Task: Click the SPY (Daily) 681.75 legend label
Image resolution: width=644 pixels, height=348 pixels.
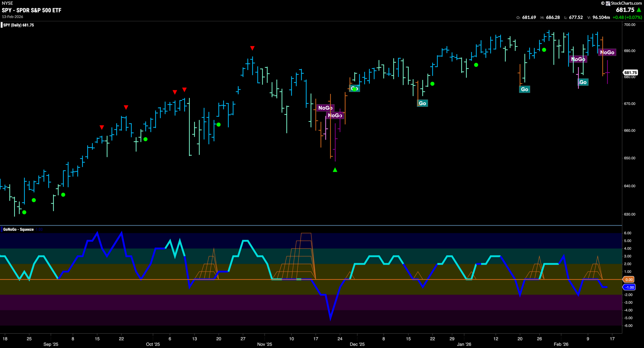Action: coord(18,25)
